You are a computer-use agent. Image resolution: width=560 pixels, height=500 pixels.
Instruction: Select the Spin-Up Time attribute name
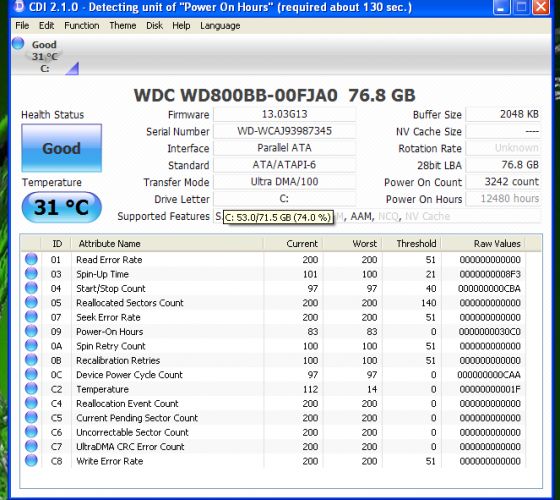click(102, 274)
